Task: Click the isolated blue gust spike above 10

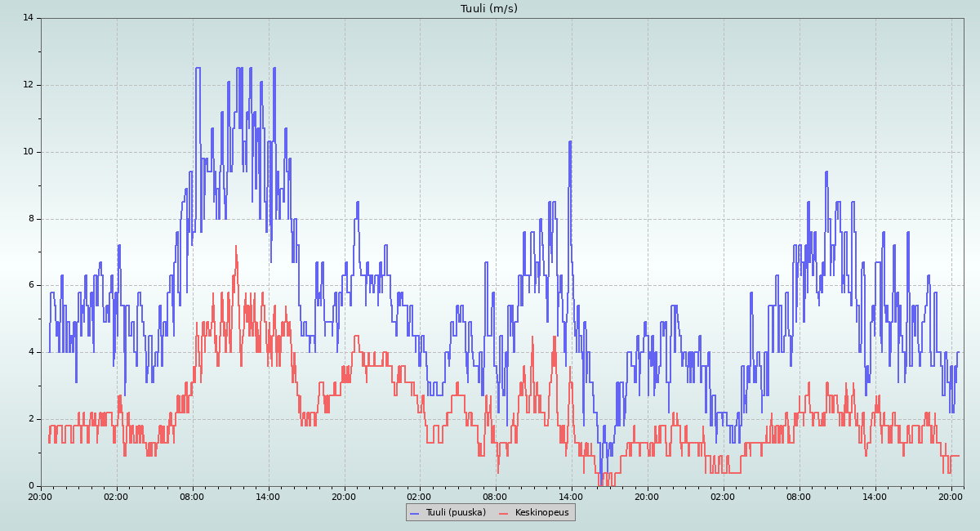Action: point(570,142)
